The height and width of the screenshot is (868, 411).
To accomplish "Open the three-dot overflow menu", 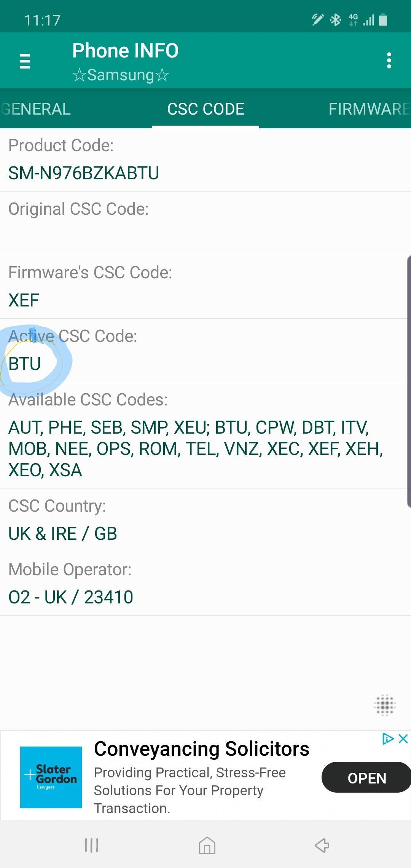I will tap(389, 61).
